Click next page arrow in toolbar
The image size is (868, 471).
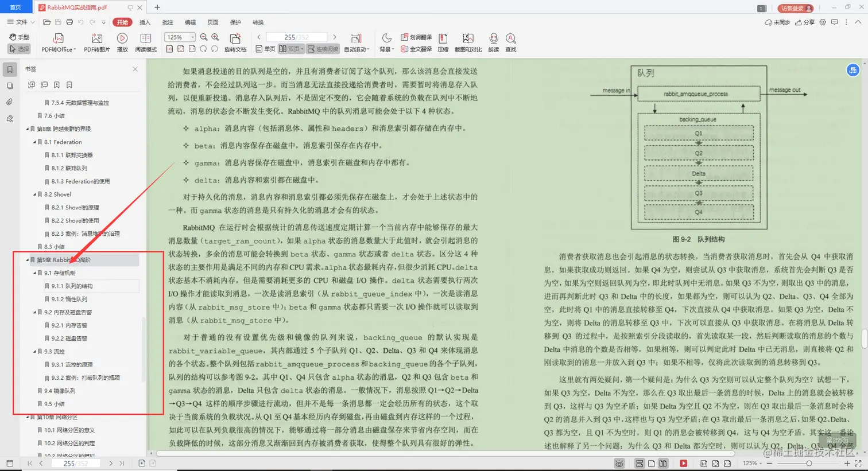[x=335, y=37]
